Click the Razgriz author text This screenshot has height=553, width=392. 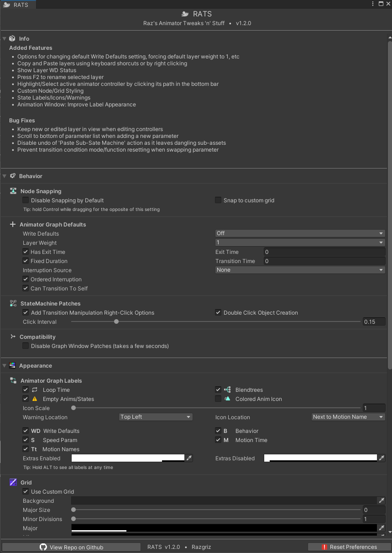pos(201,547)
